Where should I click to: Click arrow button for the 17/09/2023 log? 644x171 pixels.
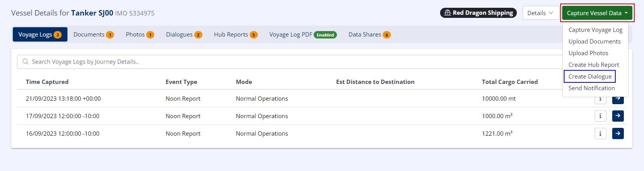(618, 116)
